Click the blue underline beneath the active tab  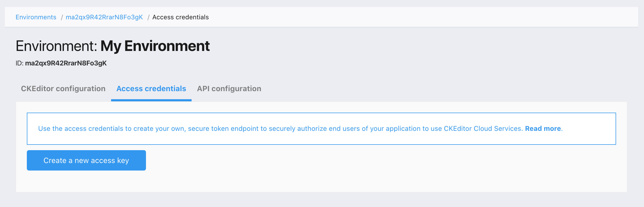[151, 100]
